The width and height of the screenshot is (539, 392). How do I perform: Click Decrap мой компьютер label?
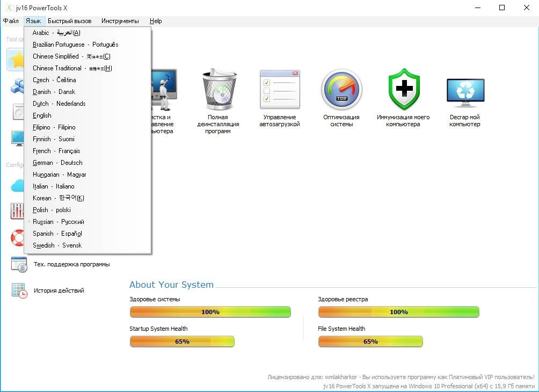tap(465, 121)
